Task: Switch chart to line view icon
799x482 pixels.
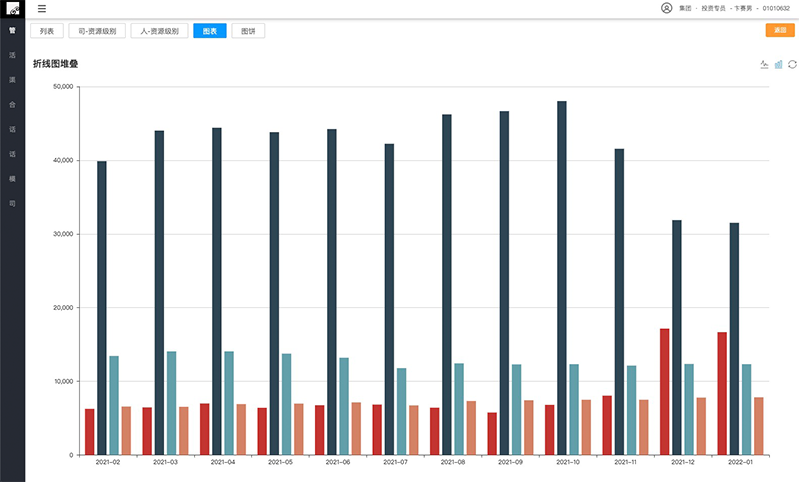Action: pyautogui.click(x=764, y=64)
